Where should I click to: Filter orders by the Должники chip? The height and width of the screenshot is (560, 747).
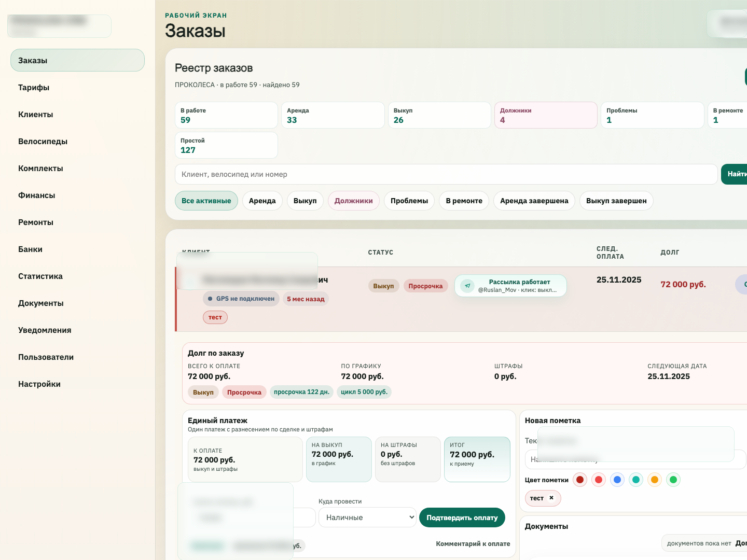pyautogui.click(x=354, y=201)
